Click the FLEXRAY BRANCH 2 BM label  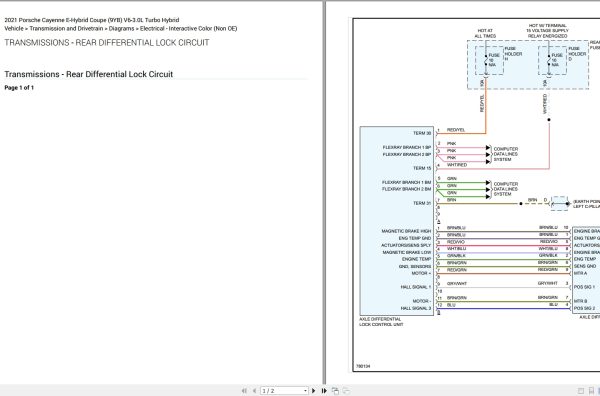406,189
